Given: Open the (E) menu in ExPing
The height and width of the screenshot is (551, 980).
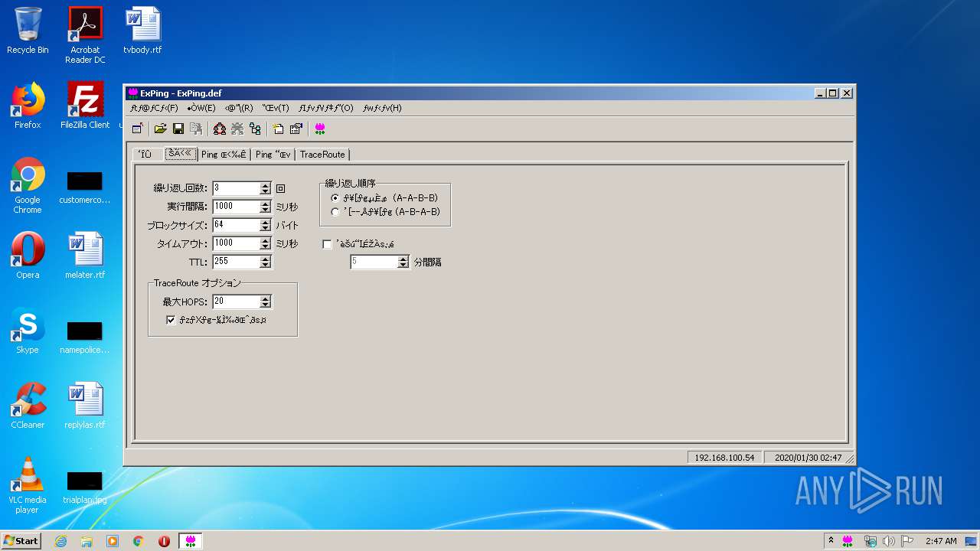Looking at the screenshot, I should click(201, 108).
